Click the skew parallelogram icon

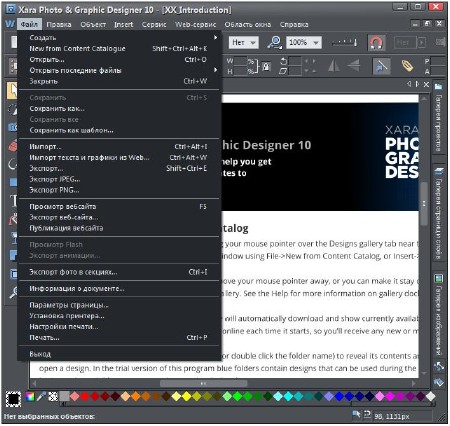[x=283, y=71]
